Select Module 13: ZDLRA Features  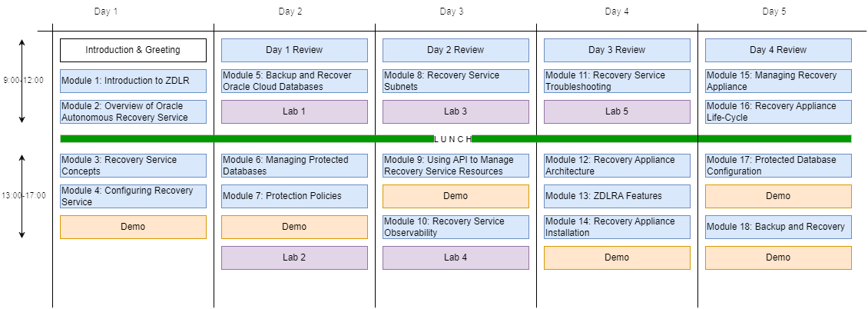point(617,196)
